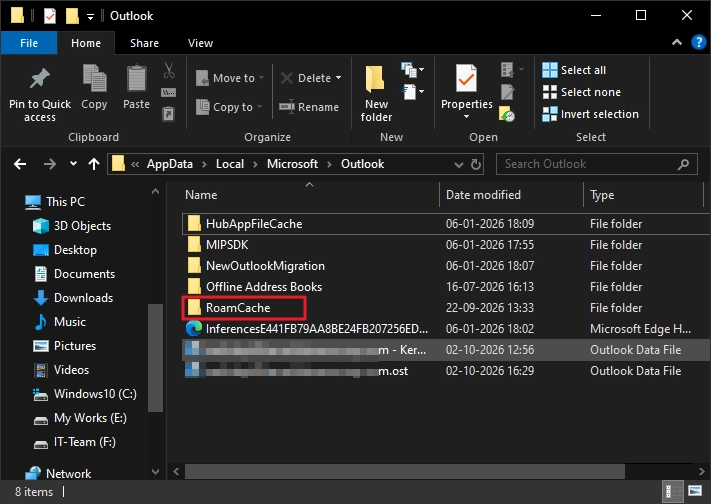Screen dimensions: 711x504
Task: Click Quick Access Toolbar properties icon
Action: pos(49,16)
